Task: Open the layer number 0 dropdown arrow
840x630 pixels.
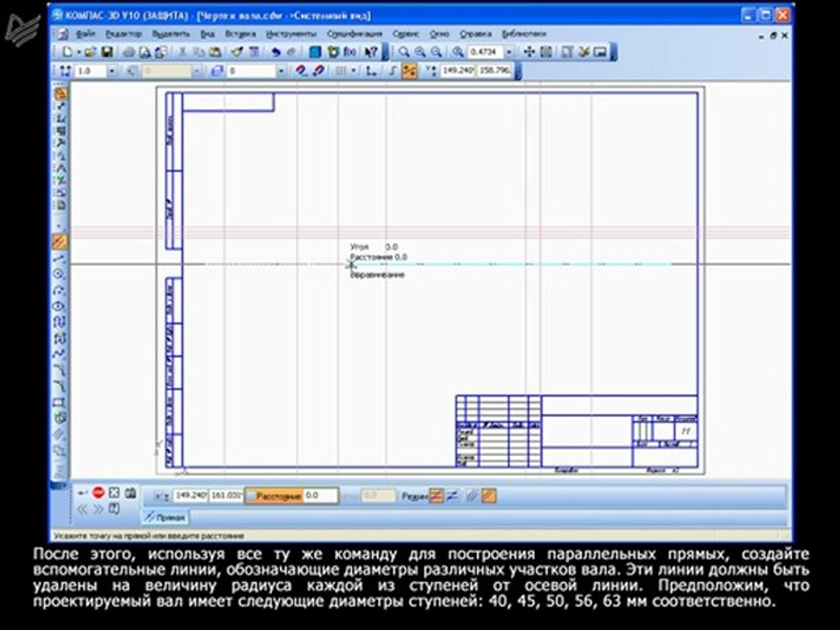Action: tap(281, 71)
